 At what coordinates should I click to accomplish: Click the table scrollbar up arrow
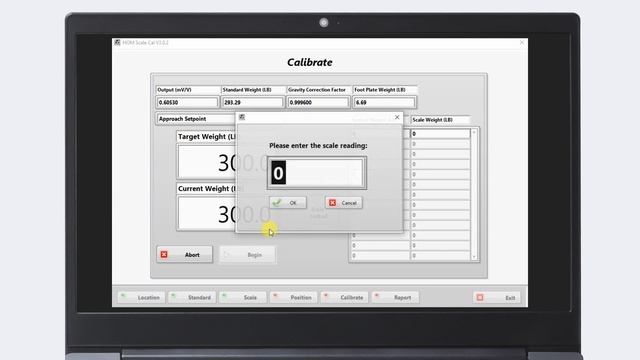tap(474, 133)
